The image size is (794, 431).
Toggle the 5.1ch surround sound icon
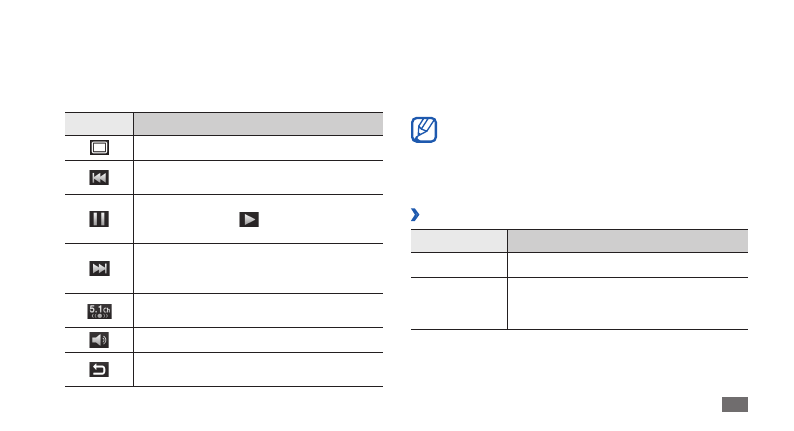(99, 310)
